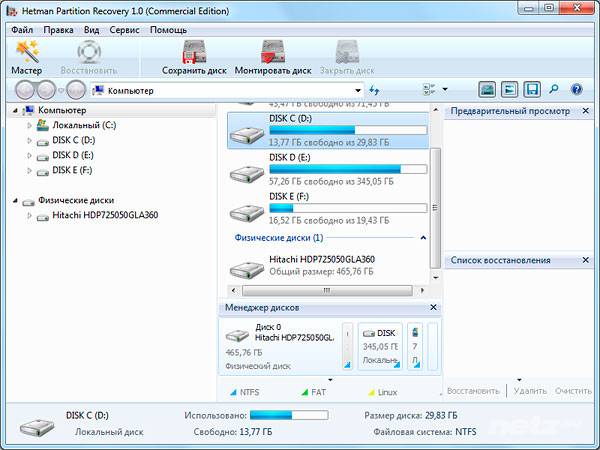The image size is (600, 450).
Task: Close the Менеджер дисков panel
Action: click(433, 307)
